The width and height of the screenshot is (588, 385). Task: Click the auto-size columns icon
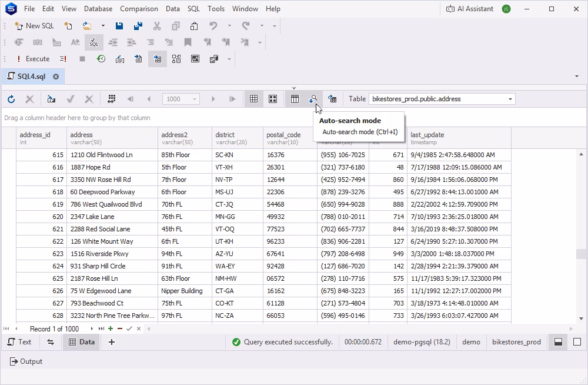click(111, 99)
